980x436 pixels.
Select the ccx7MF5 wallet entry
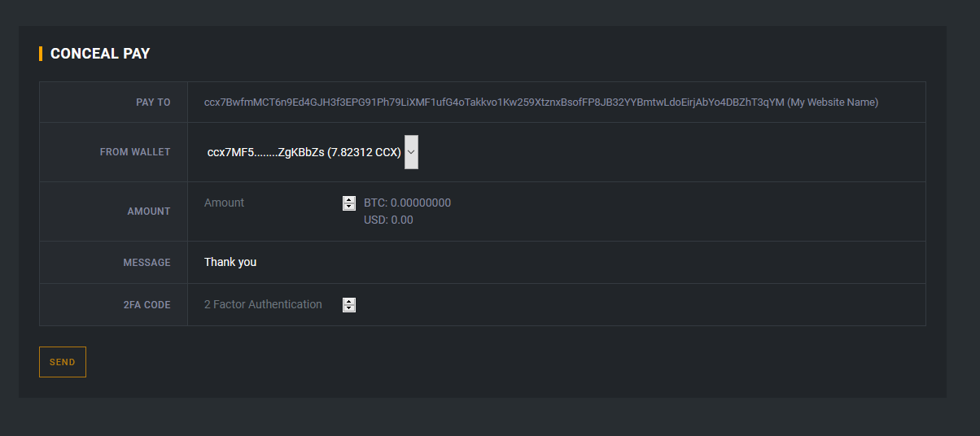(x=304, y=152)
